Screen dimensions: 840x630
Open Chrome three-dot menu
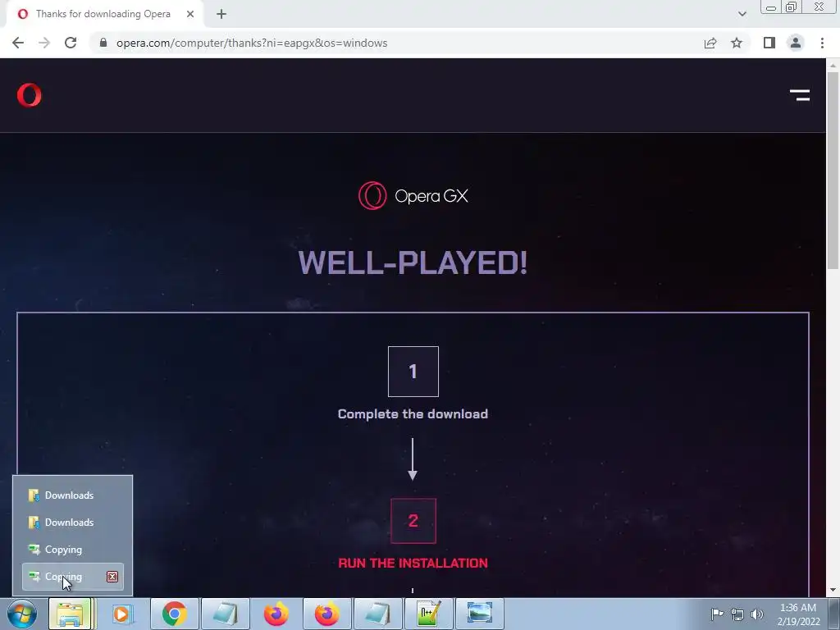pyautogui.click(x=822, y=43)
